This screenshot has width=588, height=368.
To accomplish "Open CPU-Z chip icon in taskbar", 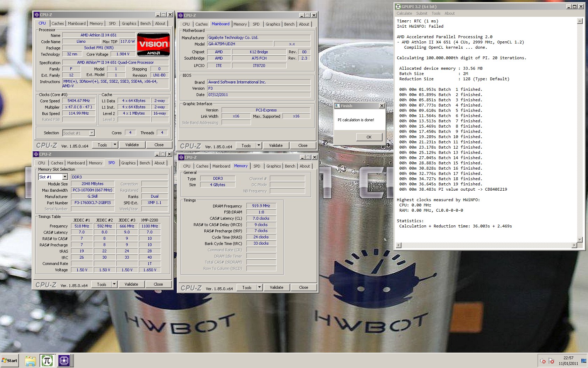I will (64, 360).
